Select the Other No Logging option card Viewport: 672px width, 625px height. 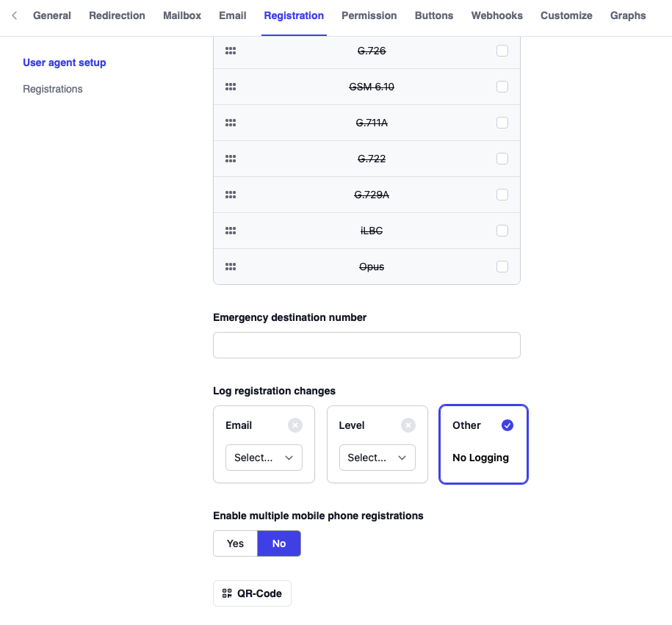tap(483, 444)
